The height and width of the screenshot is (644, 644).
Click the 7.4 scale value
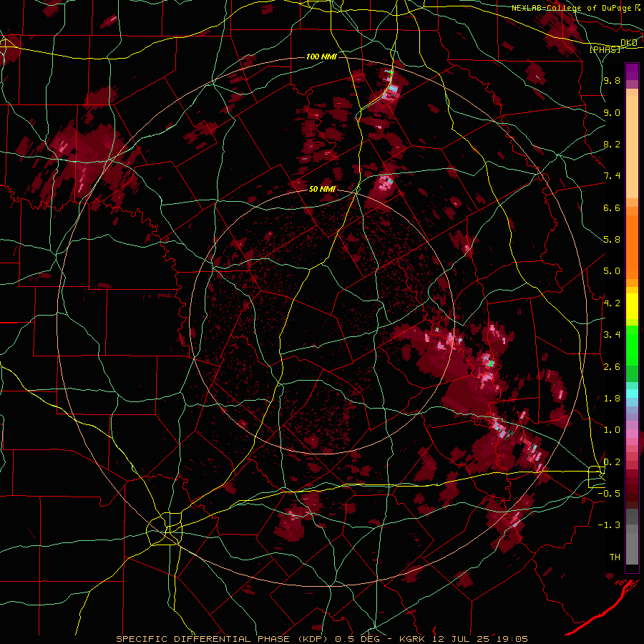pyautogui.click(x=612, y=176)
